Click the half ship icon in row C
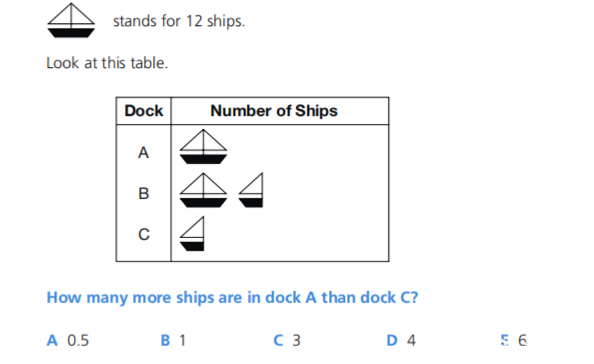The width and height of the screenshot is (594, 364). point(192,234)
